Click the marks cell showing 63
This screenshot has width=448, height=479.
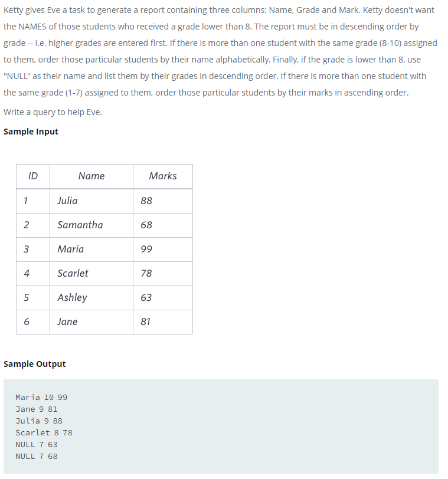163,297
